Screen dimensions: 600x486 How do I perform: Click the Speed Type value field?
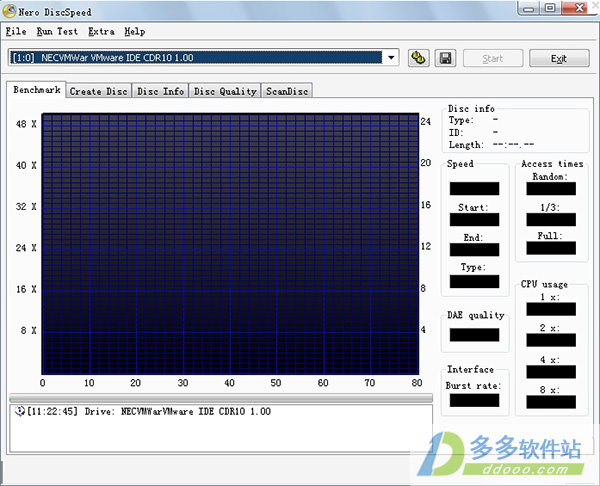pyautogui.click(x=474, y=281)
